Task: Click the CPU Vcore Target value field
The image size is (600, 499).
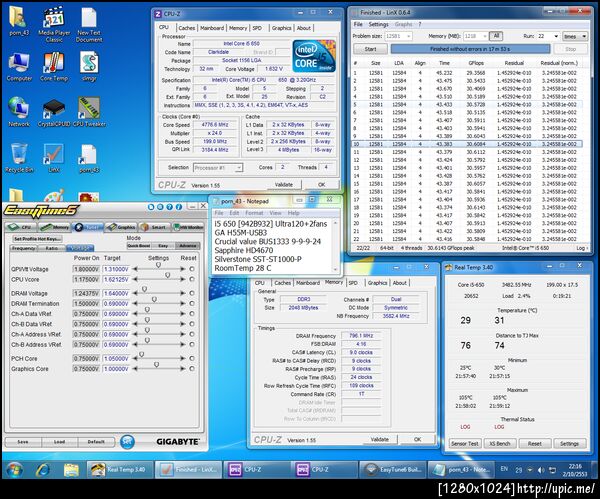Action: pos(116,279)
